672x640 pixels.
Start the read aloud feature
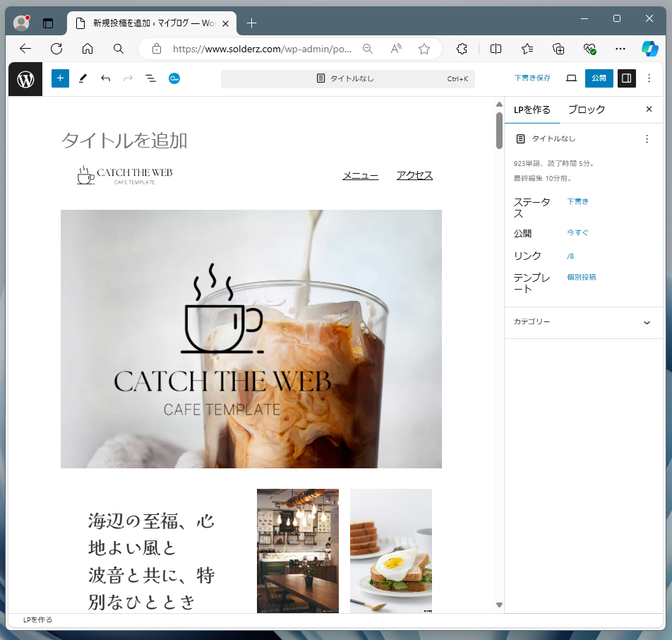coord(396,49)
